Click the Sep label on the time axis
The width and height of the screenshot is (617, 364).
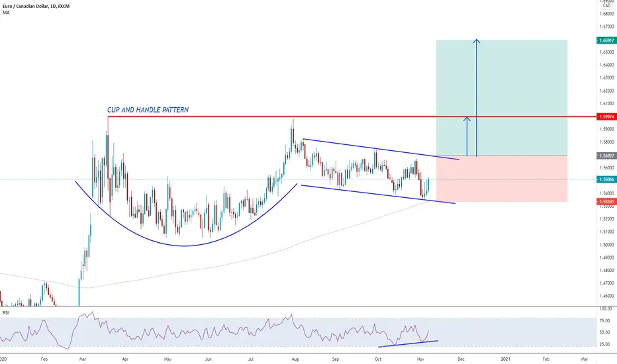tap(335, 359)
